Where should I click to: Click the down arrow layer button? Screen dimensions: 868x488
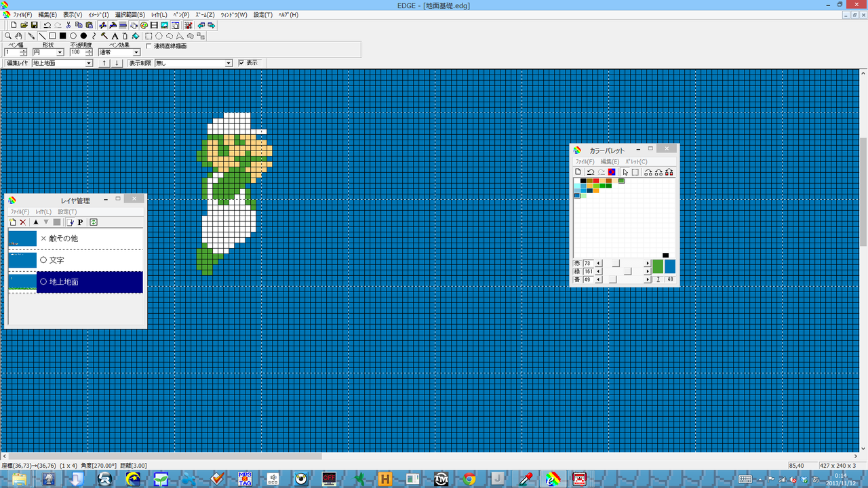pyautogui.click(x=117, y=63)
